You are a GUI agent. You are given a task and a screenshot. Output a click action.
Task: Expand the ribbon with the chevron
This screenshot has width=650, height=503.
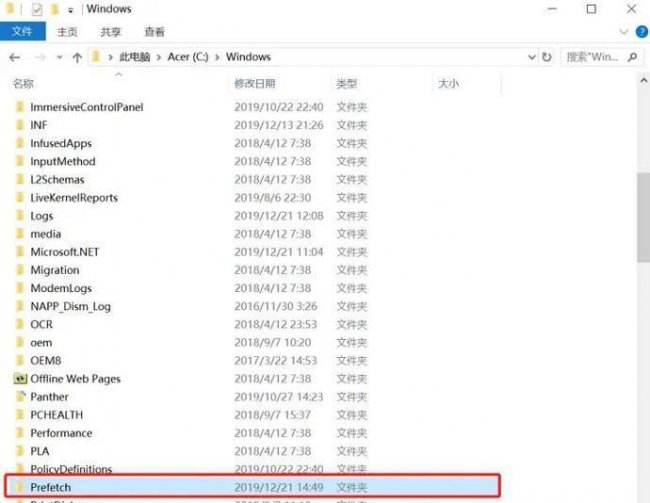click(x=623, y=32)
